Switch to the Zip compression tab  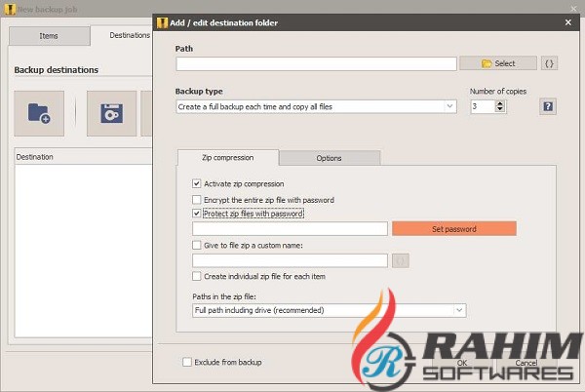tap(227, 158)
